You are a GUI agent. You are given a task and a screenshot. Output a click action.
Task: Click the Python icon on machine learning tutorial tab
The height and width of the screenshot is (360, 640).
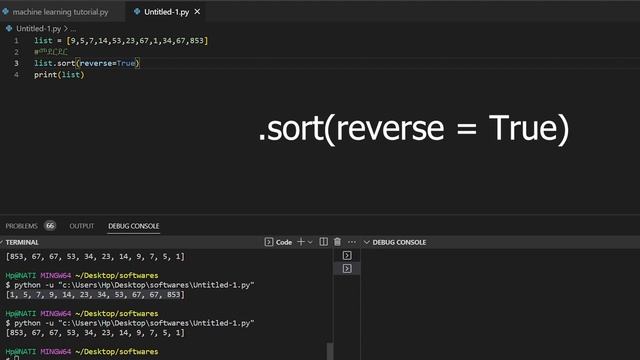tap(6, 11)
